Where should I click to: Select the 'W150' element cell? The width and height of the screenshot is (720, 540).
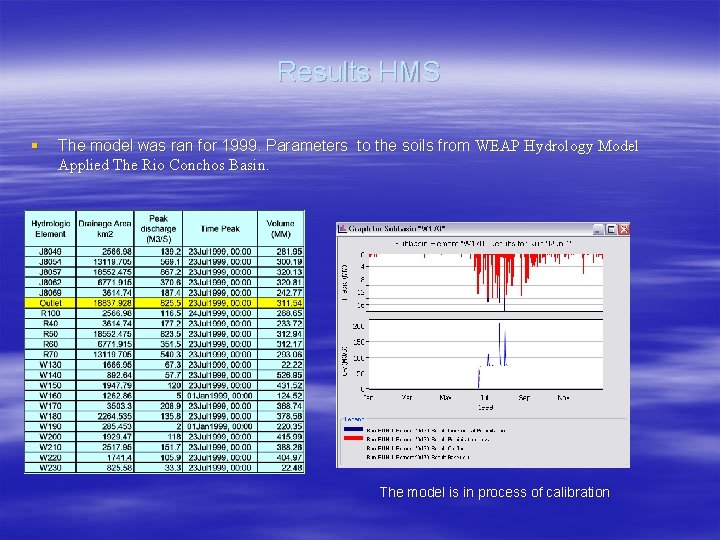51,385
